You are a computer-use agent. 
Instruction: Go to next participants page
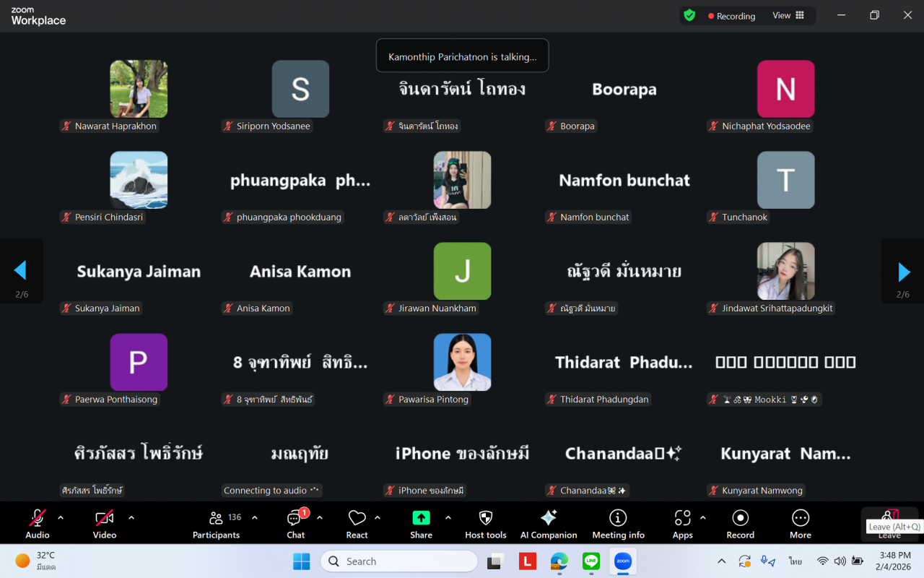point(903,272)
